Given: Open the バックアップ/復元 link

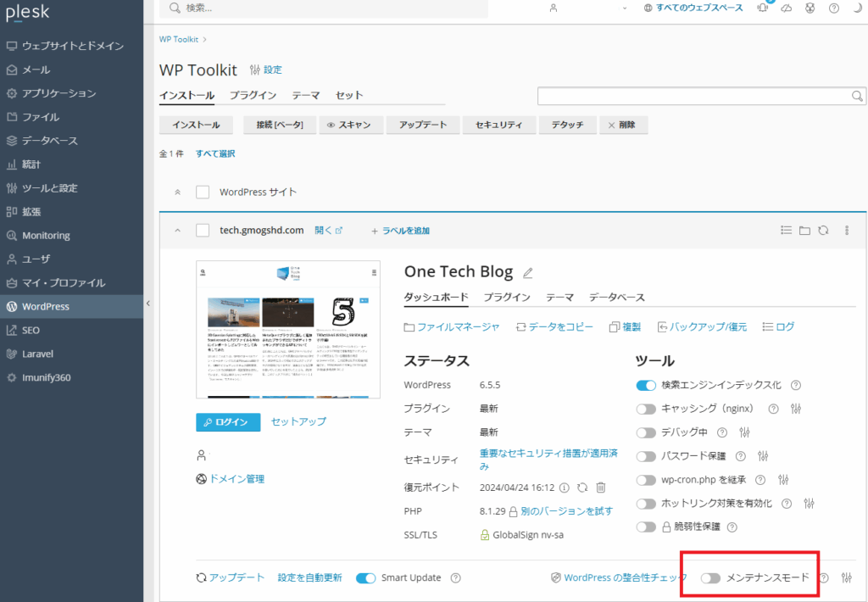Looking at the screenshot, I should (x=701, y=326).
